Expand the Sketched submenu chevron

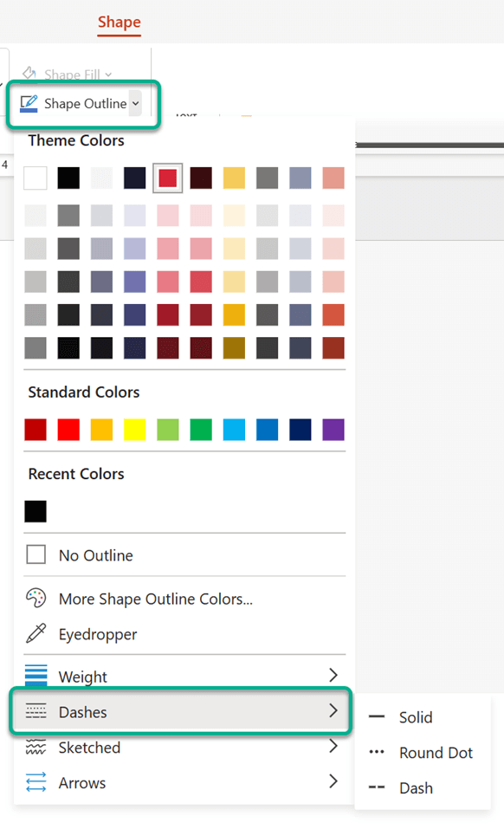[x=333, y=747]
